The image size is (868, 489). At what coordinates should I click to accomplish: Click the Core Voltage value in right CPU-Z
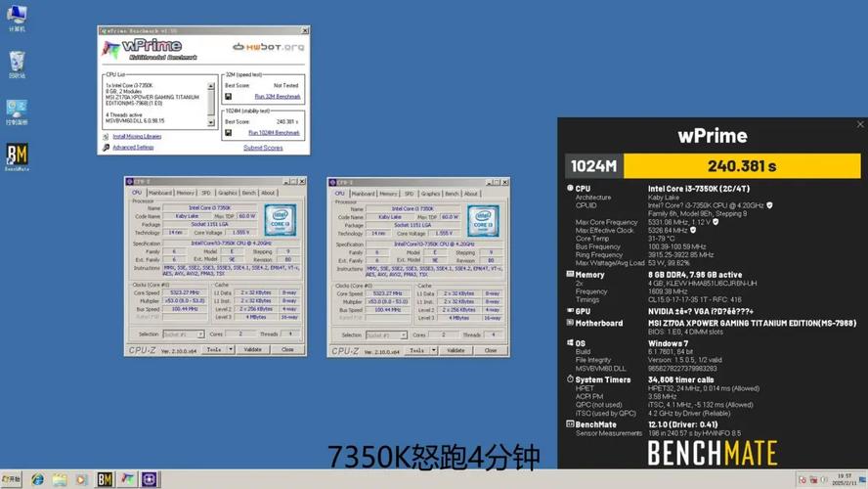pyautogui.click(x=444, y=234)
